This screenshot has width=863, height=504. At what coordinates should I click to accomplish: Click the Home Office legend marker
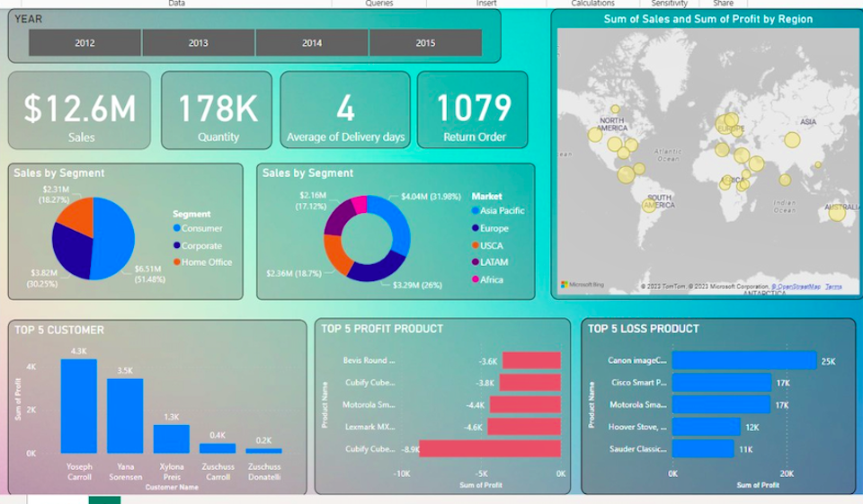coord(177,262)
